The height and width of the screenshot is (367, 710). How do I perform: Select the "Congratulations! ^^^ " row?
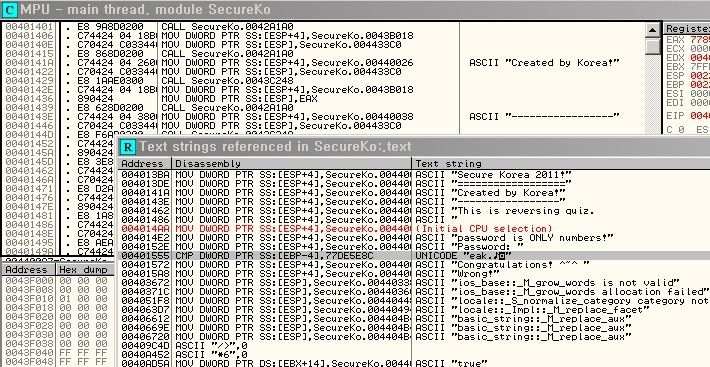click(414, 265)
